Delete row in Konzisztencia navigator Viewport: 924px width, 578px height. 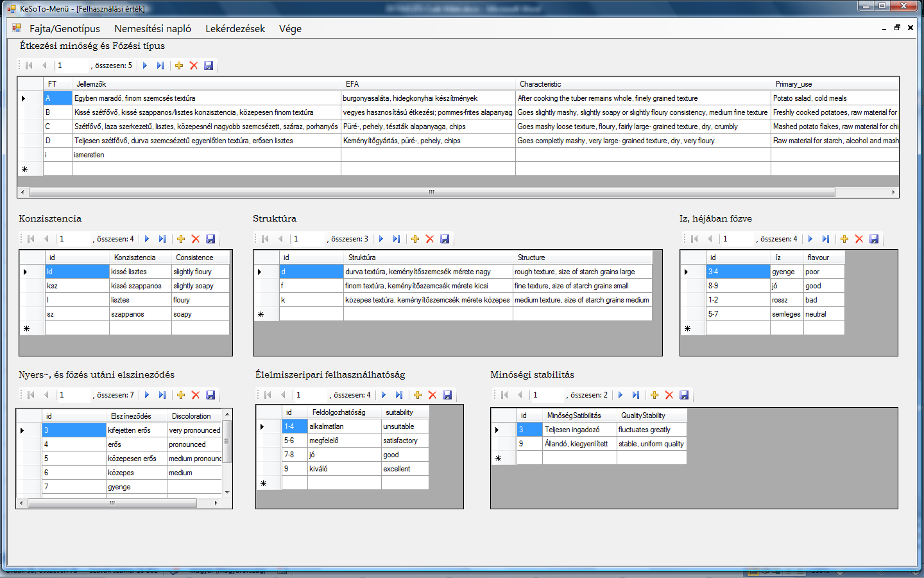click(196, 239)
